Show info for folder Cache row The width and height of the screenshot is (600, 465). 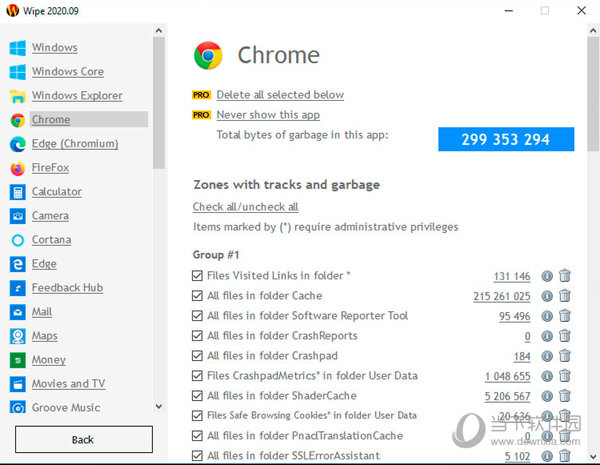pyautogui.click(x=547, y=296)
